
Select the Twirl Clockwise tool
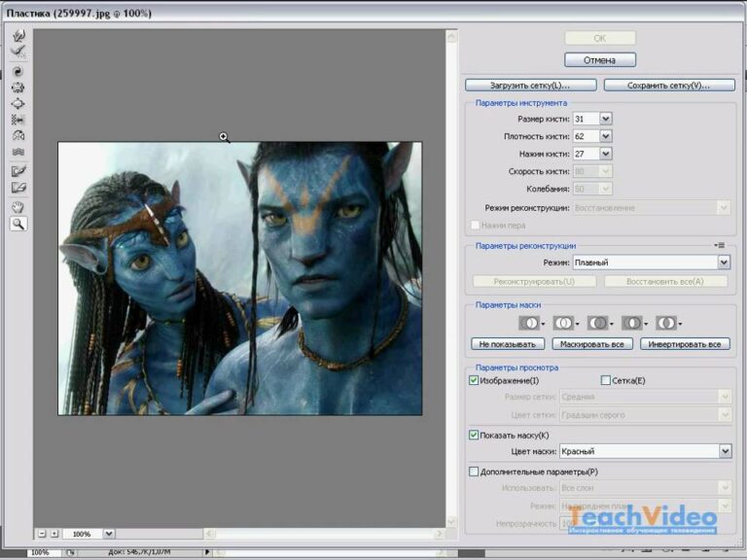[18, 71]
